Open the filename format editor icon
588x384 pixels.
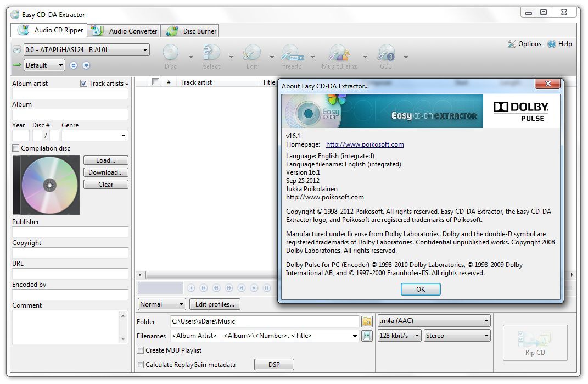[x=367, y=336]
